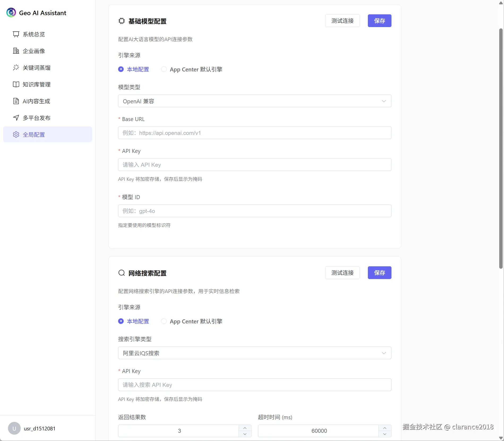
Task: Focus the search API Key input
Action: tap(255, 385)
